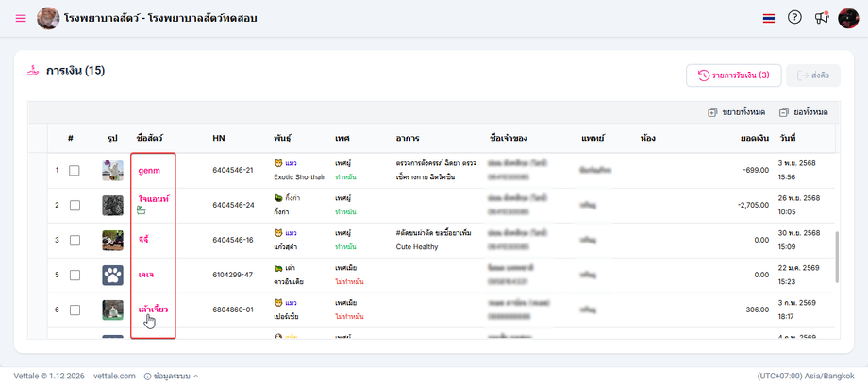Viewport: 868px width, 385px height.
Task: Expand the ข้อมูลระบบ footer dropdown
Action: 171,376
